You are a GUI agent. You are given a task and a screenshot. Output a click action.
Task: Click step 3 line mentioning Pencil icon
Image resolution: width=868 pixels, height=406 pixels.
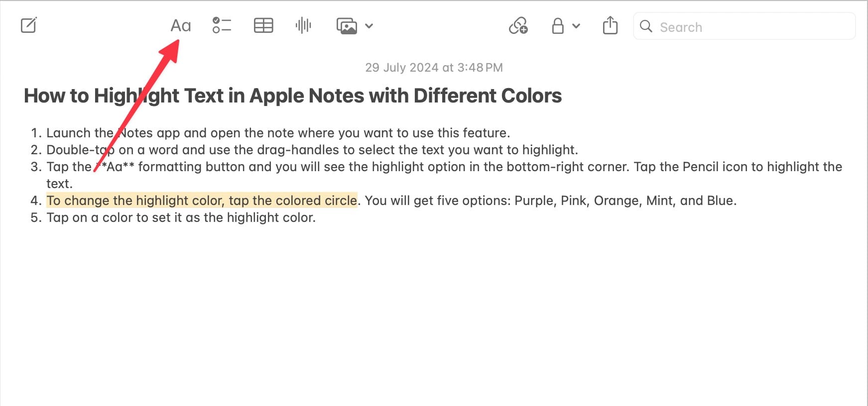(444, 175)
